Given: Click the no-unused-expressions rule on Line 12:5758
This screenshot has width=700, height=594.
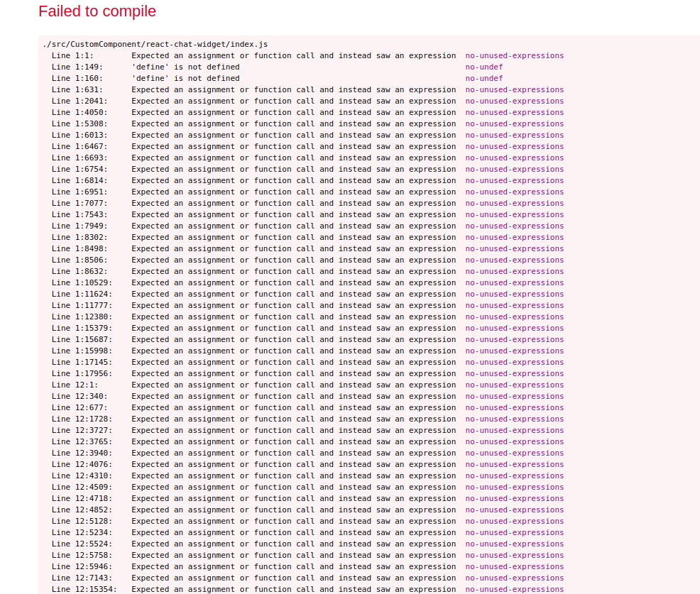Looking at the screenshot, I should (x=514, y=556).
